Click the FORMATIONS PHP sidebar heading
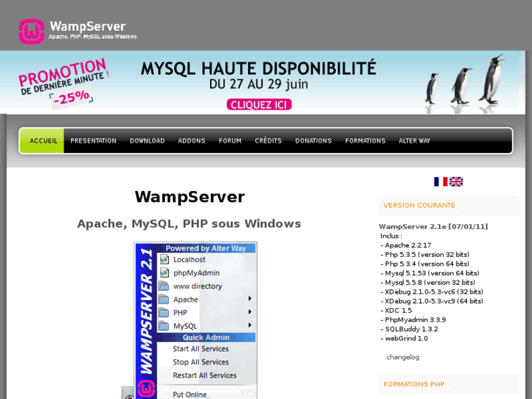This screenshot has height=399, width=532. [x=414, y=384]
